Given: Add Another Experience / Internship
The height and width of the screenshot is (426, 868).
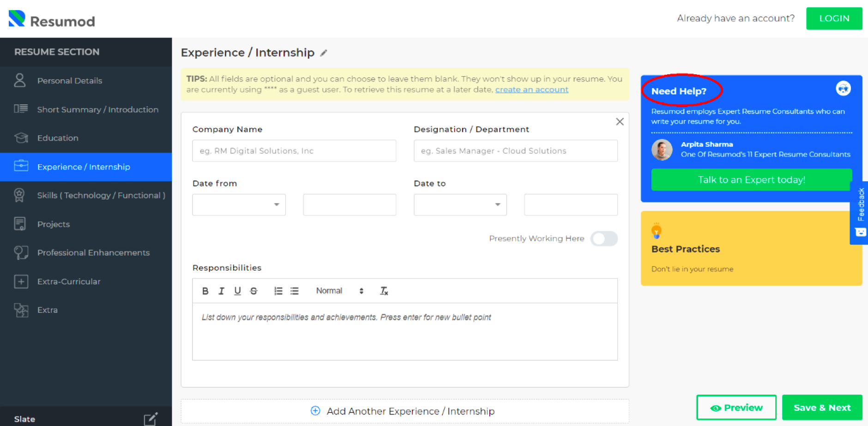Looking at the screenshot, I should click(x=405, y=411).
